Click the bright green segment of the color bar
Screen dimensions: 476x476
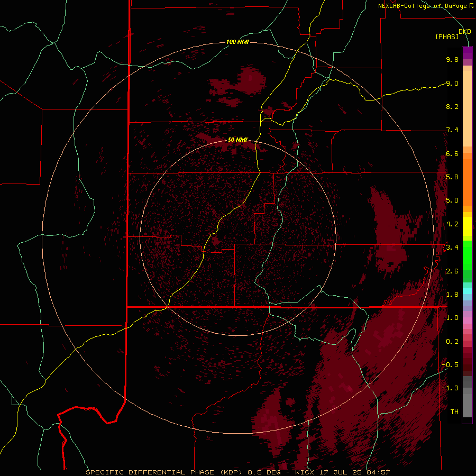pyautogui.click(x=467, y=254)
